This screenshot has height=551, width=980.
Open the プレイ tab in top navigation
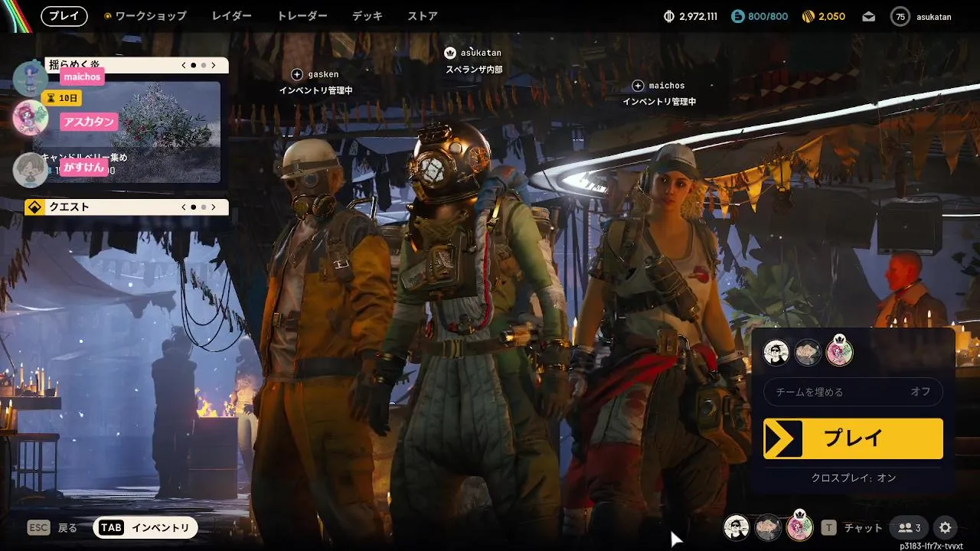pyautogui.click(x=64, y=16)
